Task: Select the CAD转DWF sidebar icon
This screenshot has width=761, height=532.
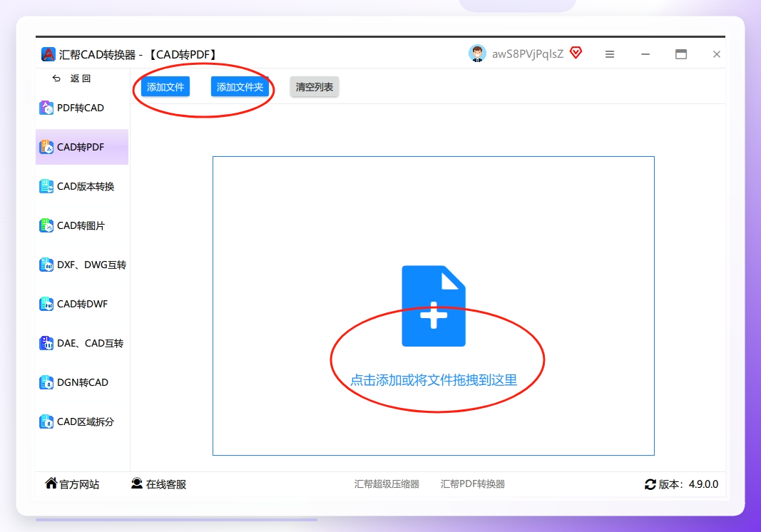Action: pos(46,304)
